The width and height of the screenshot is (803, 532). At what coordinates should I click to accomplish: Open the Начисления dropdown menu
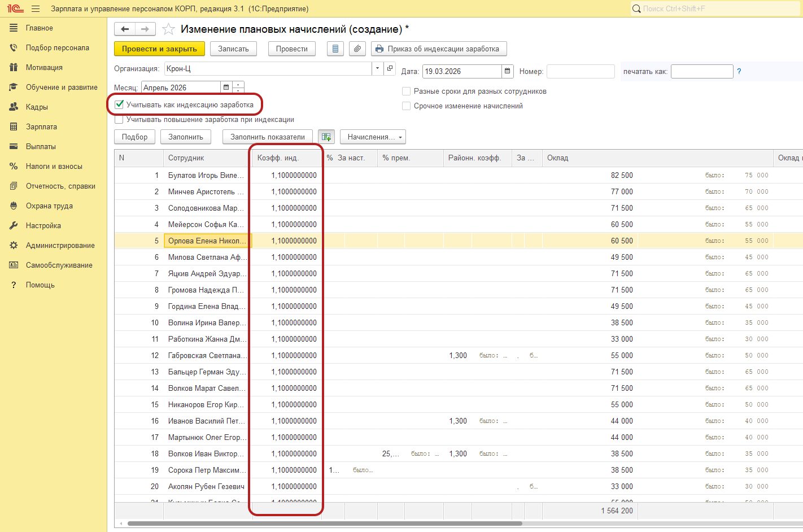pyautogui.click(x=373, y=137)
